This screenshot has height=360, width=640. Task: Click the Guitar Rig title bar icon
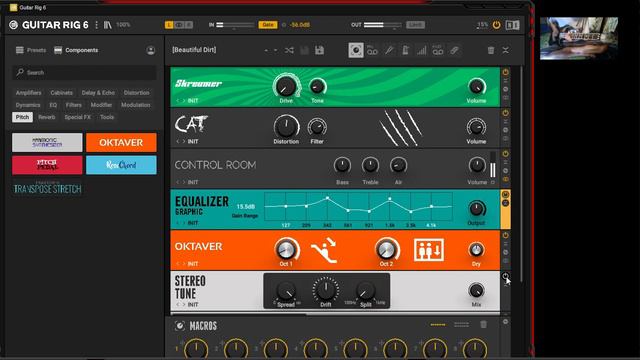click(13, 7)
